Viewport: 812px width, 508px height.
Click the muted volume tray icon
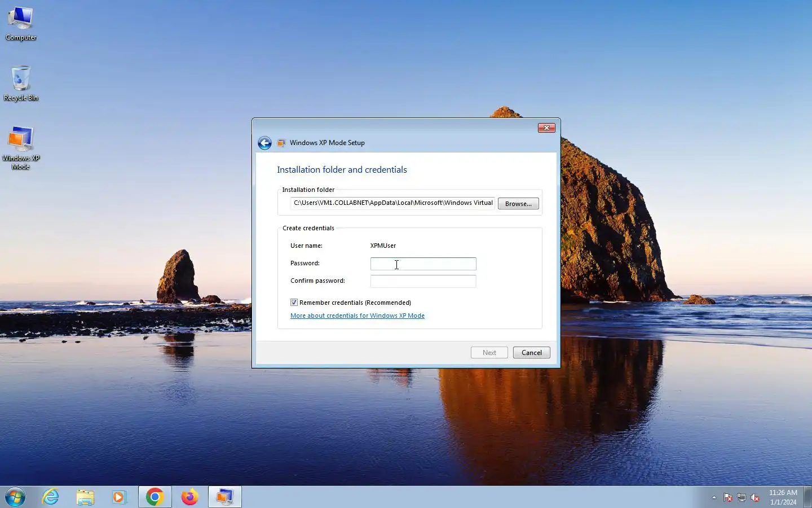[x=755, y=498]
